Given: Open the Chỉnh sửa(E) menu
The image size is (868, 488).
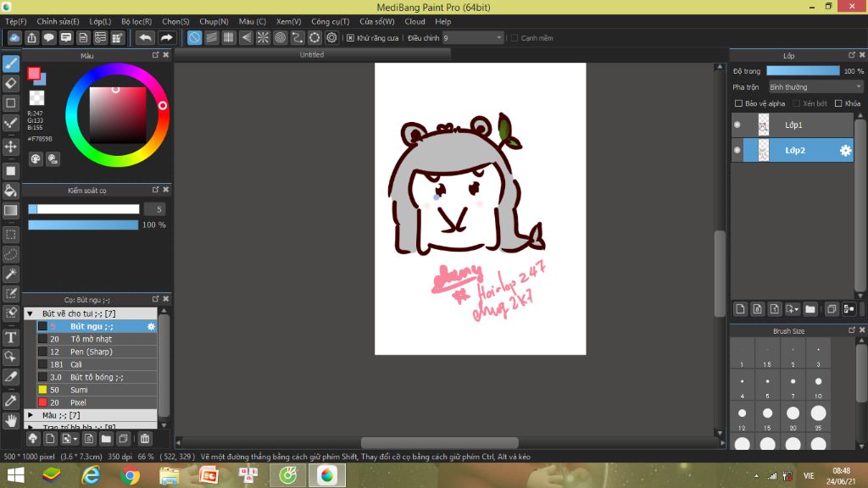Looking at the screenshot, I should (x=58, y=21).
